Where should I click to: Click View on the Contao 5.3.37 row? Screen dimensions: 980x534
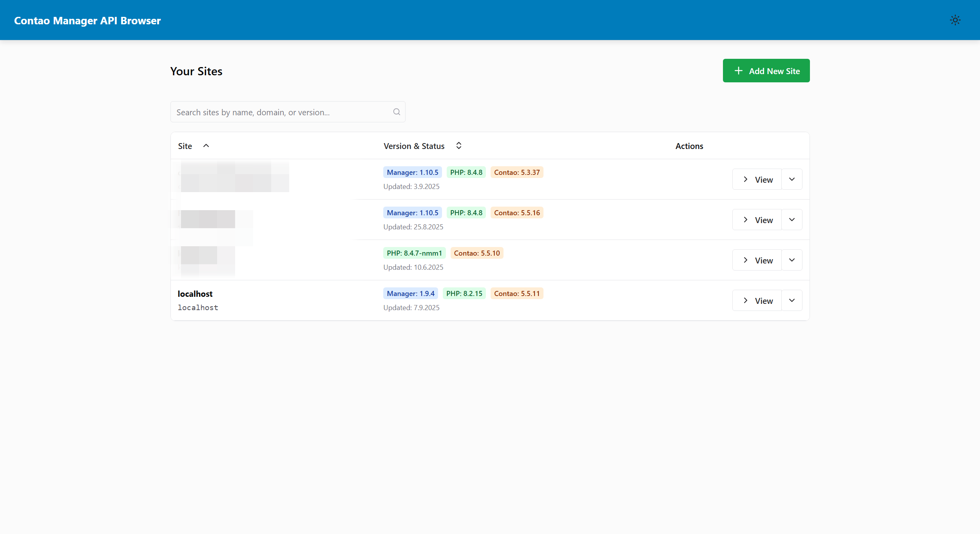click(756, 179)
